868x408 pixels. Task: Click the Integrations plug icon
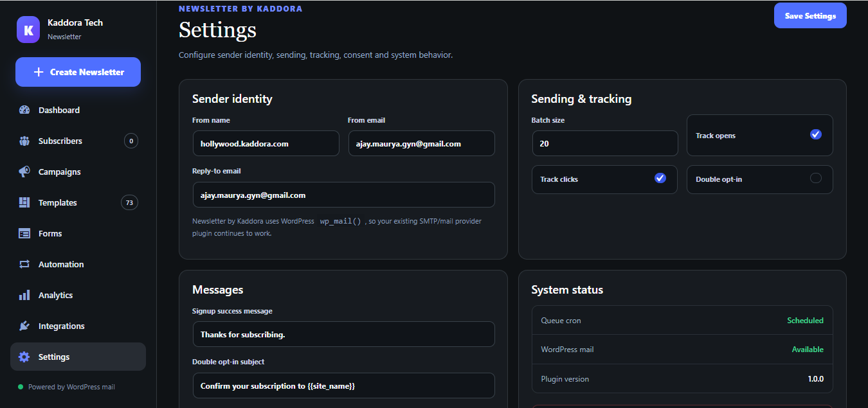pos(24,326)
